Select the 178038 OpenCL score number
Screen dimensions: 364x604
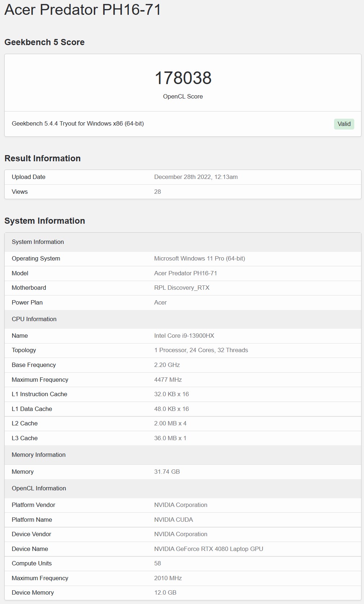tap(183, 78)
